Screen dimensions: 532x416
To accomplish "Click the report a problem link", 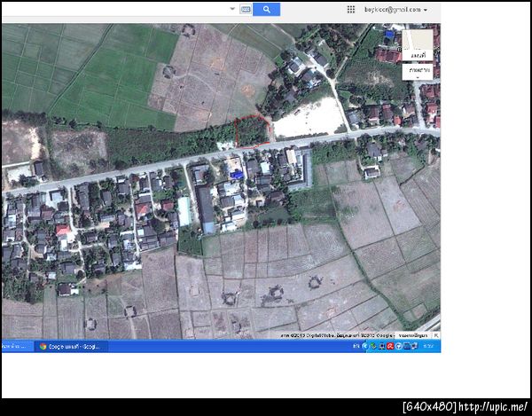I will click(413, 335).
